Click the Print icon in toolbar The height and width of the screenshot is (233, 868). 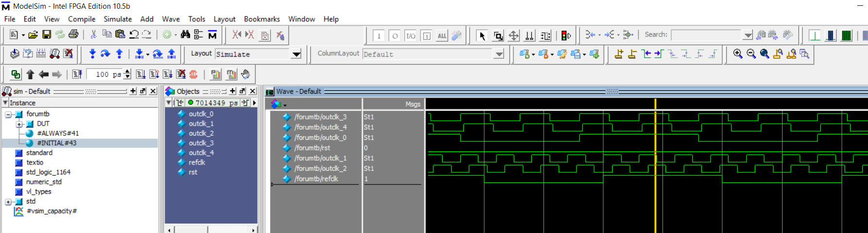73,35
